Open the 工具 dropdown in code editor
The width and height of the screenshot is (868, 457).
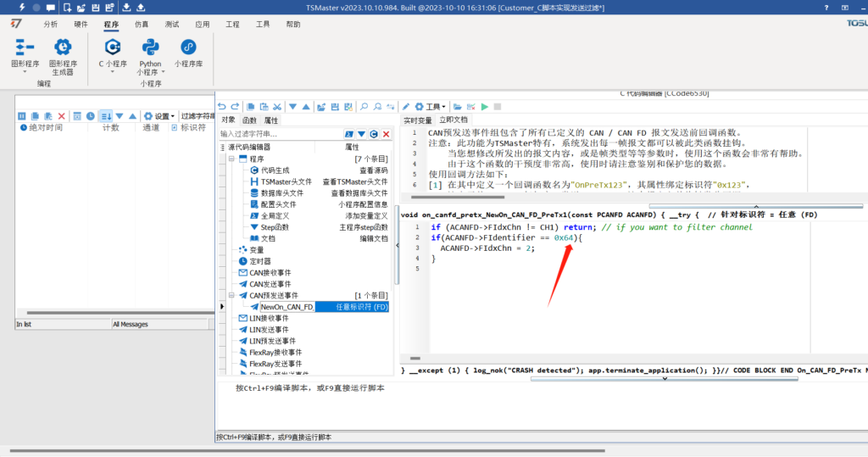(431, 107)
